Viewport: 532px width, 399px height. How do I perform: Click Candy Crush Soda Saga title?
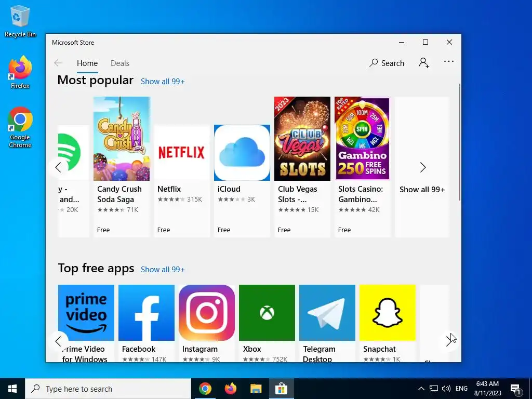119,194
